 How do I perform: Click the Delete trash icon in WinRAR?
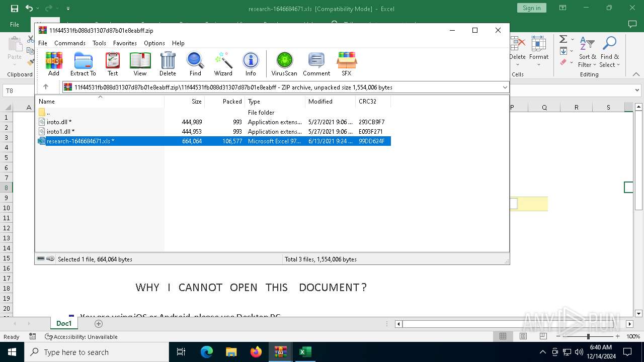pyautogui.click(x=168, y=64)
